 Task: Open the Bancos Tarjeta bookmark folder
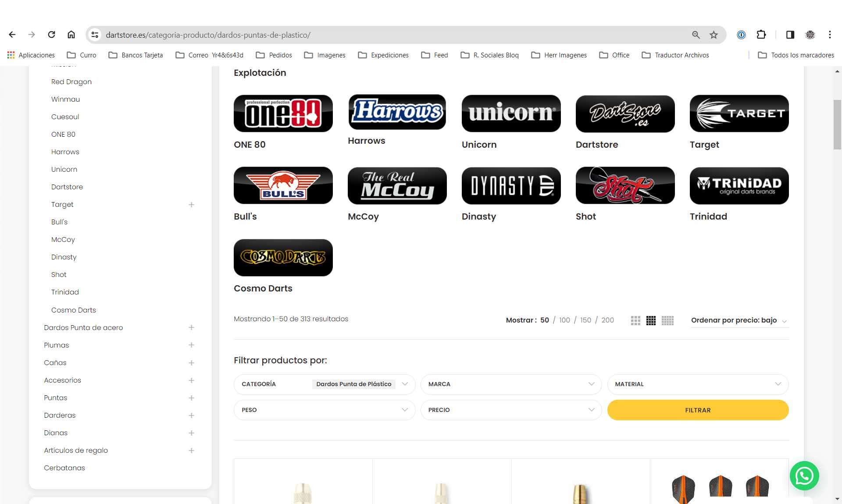136,55
